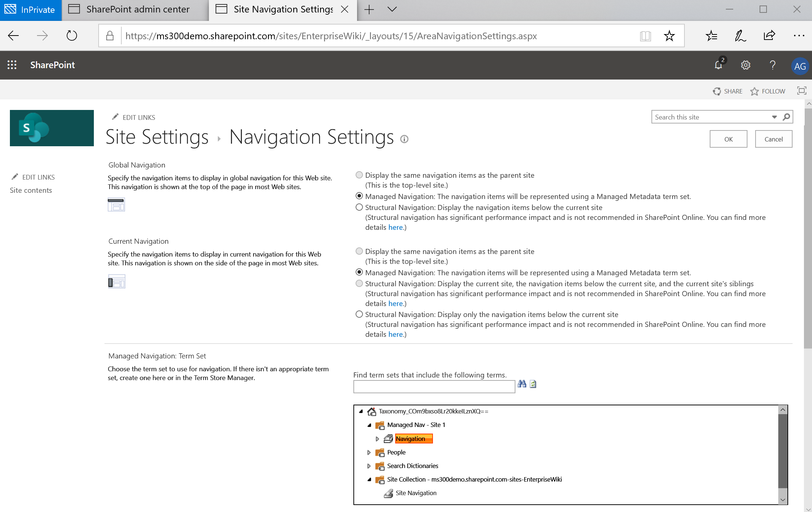Open the AG account avatar
This screenshot has height=512, width=812.
(800, 66)
